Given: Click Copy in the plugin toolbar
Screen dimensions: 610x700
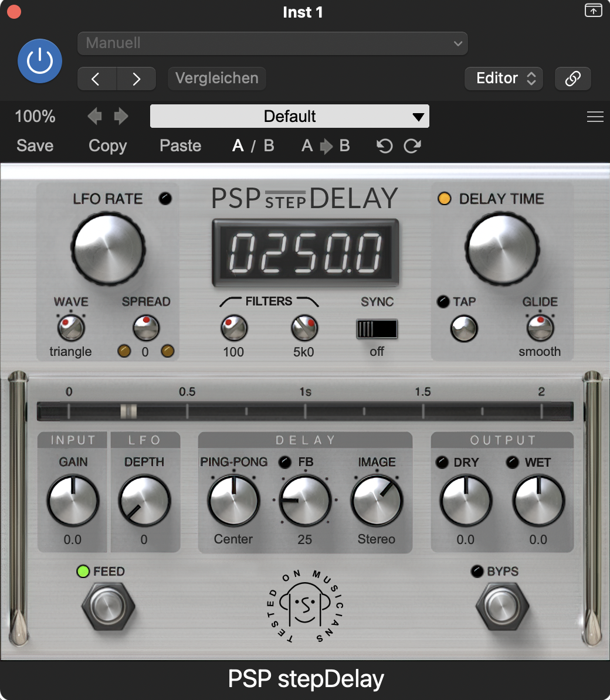Looking at the screenshot, I should coord(107,146).
